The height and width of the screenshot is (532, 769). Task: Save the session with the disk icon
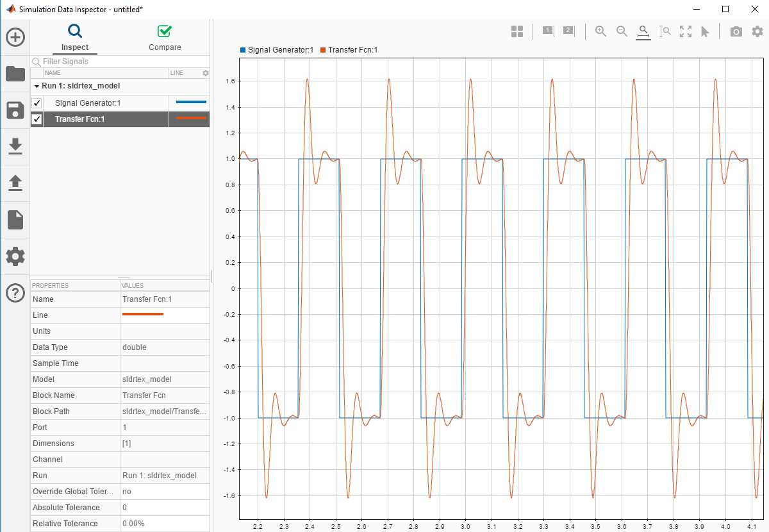tap(15, 110)
